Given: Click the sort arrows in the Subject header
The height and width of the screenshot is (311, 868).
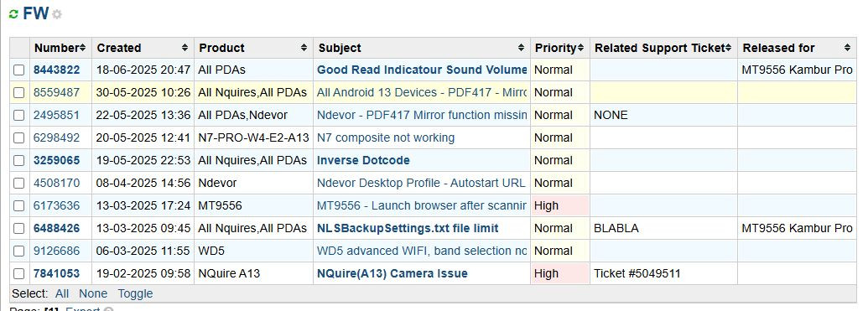Looking at the screenshot, I should [521, 48].
